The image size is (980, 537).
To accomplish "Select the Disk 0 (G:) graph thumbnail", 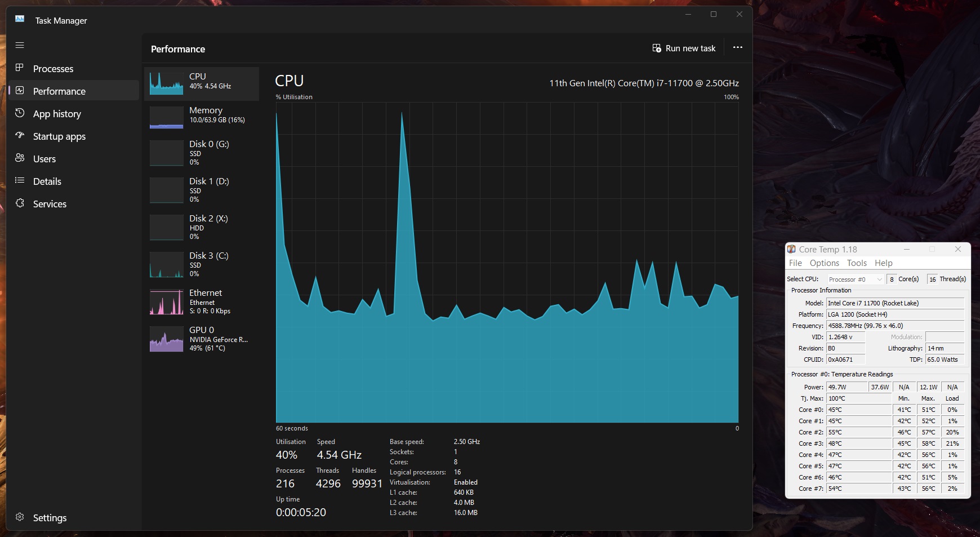I will (167, 153).
